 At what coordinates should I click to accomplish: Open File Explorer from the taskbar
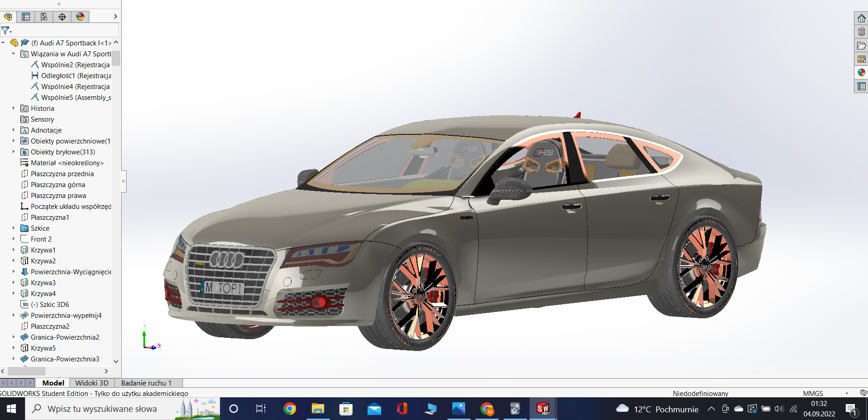coord(318,409)
